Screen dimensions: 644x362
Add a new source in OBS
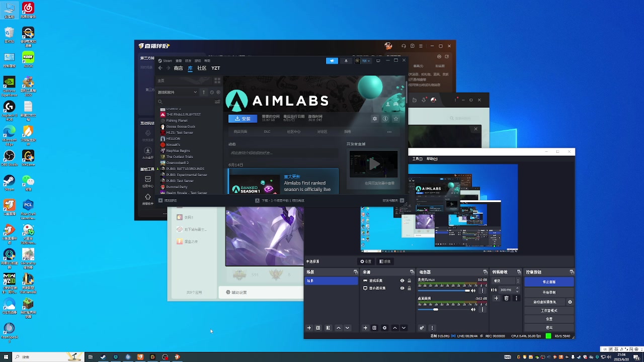[365, 328]
